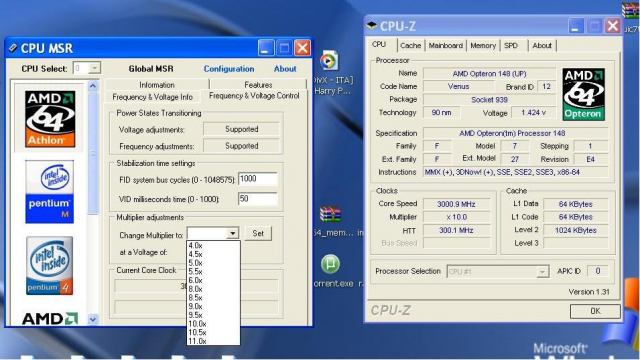Image resolution: width=640 pixels, height=360 pixels.
Task: Close the CPU-Z window
Action: tap(612, 26)
